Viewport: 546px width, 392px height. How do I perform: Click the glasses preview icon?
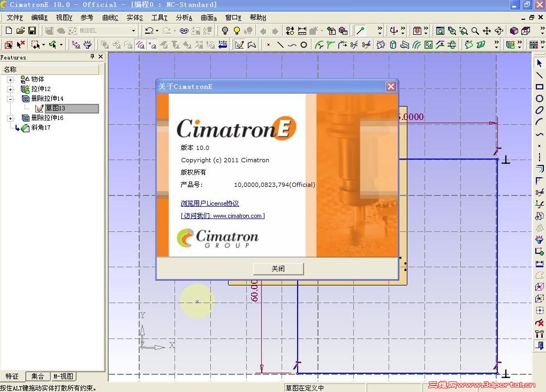184,31
